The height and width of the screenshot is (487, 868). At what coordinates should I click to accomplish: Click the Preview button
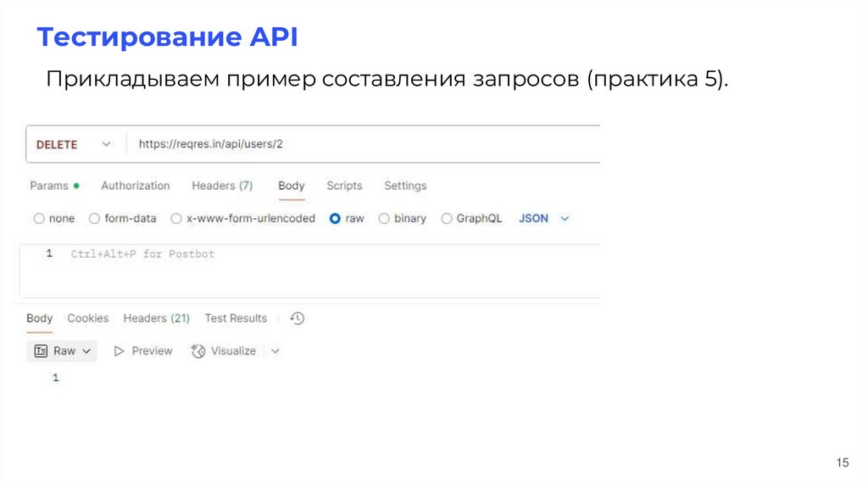143,351
